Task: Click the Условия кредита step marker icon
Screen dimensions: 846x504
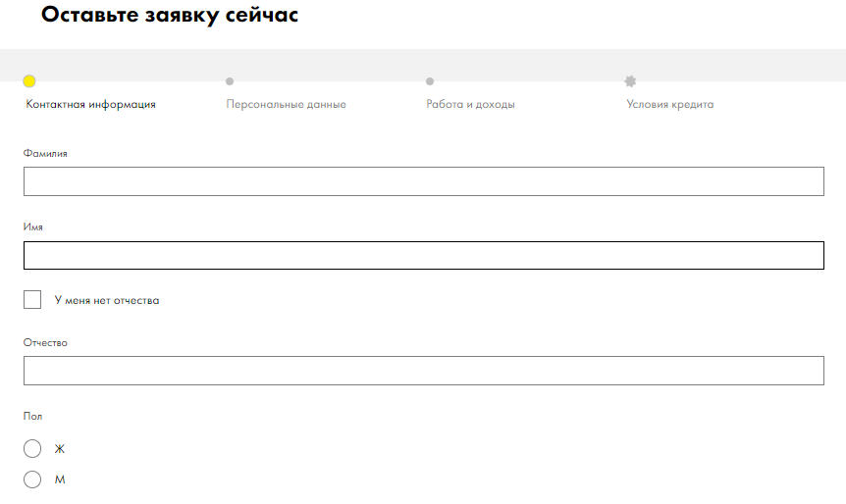Action: point(630,81)
